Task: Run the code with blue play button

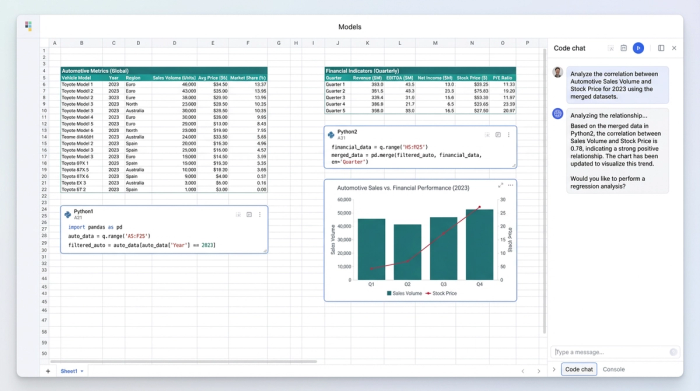Action: [638, 48]
